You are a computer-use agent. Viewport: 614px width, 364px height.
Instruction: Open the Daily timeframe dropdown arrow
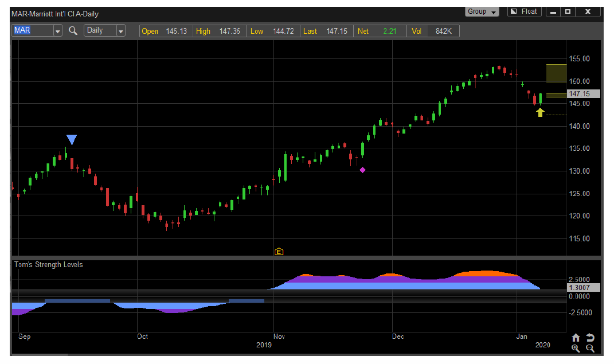tap(121, 30)
